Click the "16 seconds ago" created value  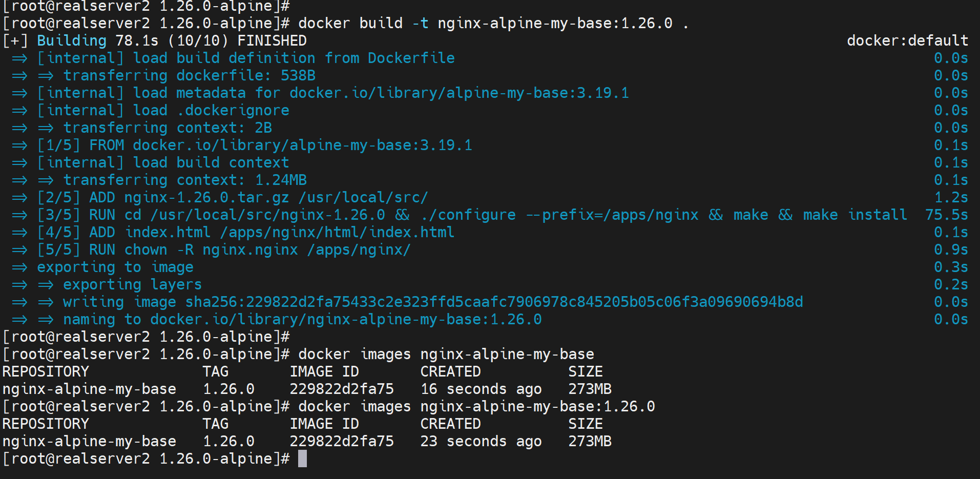pos(481,389)
